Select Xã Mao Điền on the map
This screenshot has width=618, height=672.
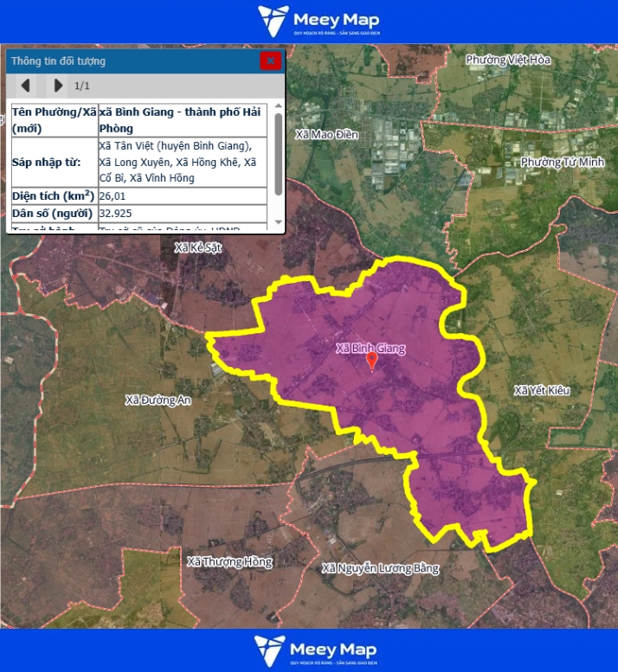tap(326, 135)
